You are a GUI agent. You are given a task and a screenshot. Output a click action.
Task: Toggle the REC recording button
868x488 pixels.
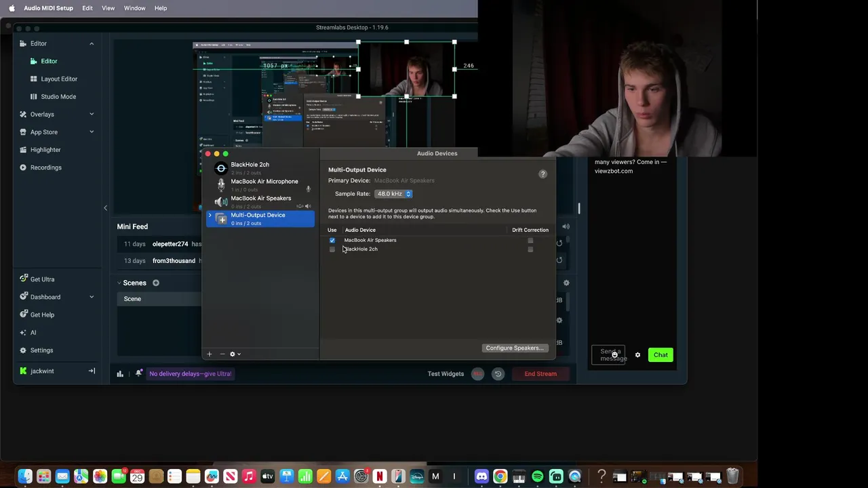[x=478, y=373]
